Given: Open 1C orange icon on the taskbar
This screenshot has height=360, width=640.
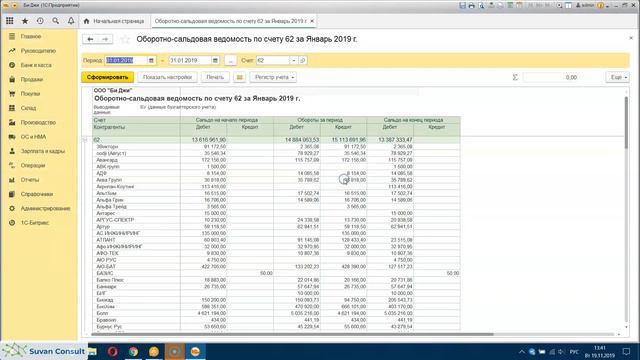Looking at the screenshot, I should coord(195,351).
